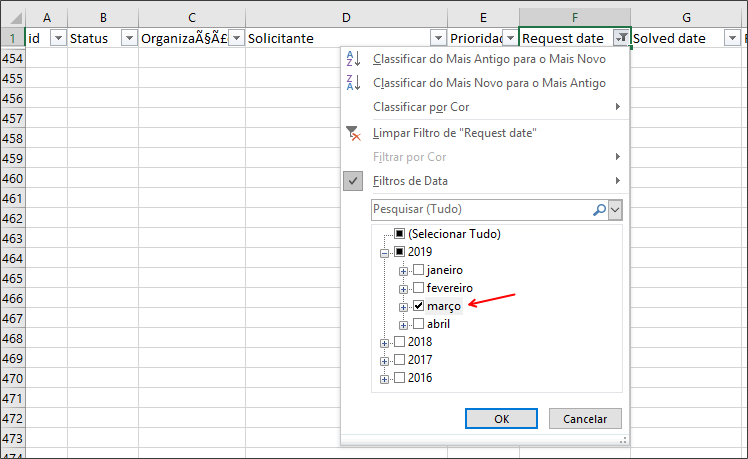Uncheck the março checkbox
This screenshot has height=459, width=748.
(x=418, y=305)
